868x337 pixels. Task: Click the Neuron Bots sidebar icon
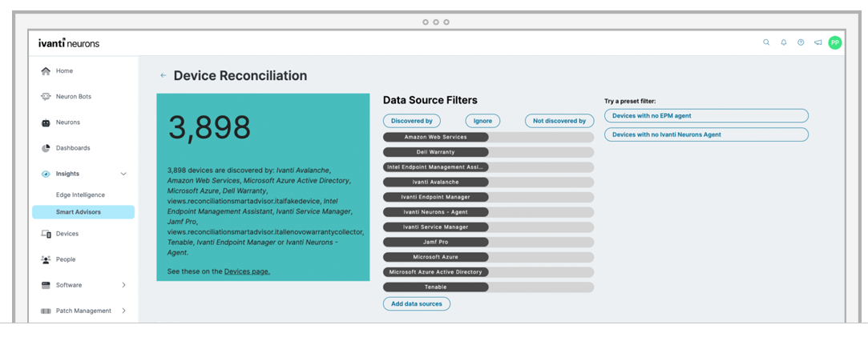point(46,97)
